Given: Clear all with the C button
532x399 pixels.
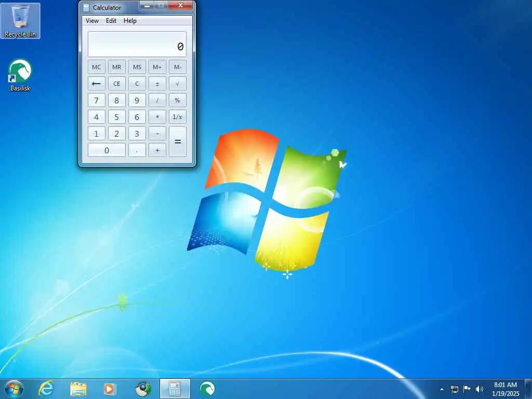Looking at the screenshot, I should click(x=137, y=84).
